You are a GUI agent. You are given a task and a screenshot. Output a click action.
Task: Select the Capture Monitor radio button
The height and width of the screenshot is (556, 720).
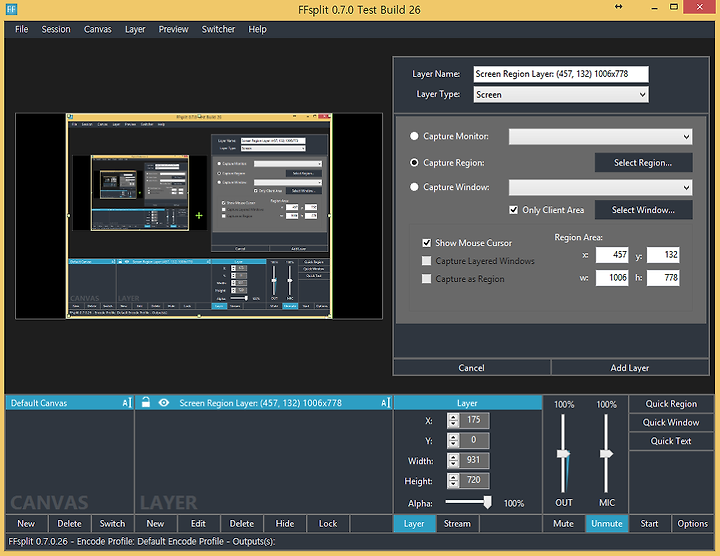point(414,136)
